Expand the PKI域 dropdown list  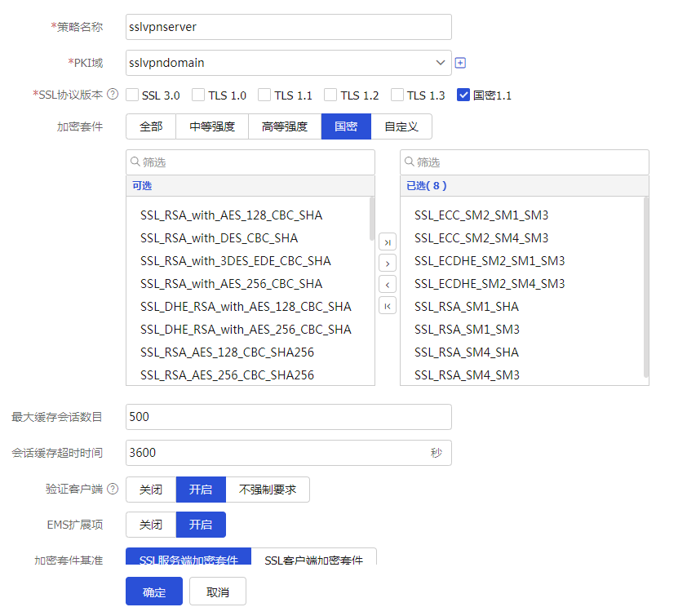click(x=441, y=63)
